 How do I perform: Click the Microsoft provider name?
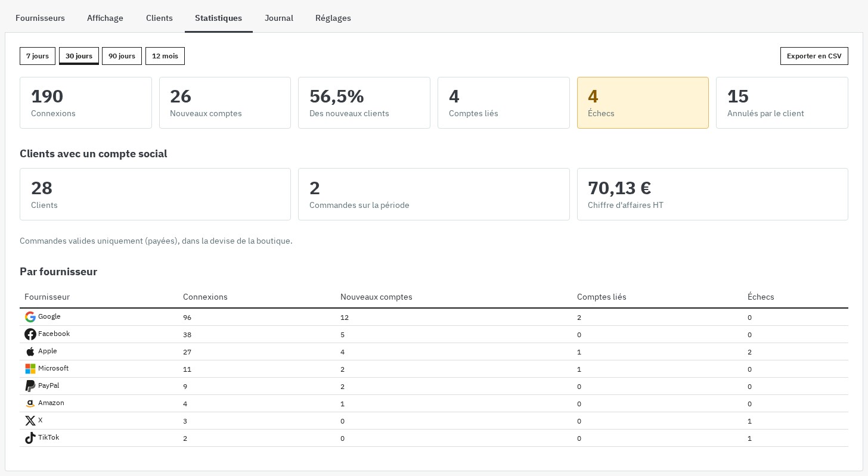pos(53,368)
